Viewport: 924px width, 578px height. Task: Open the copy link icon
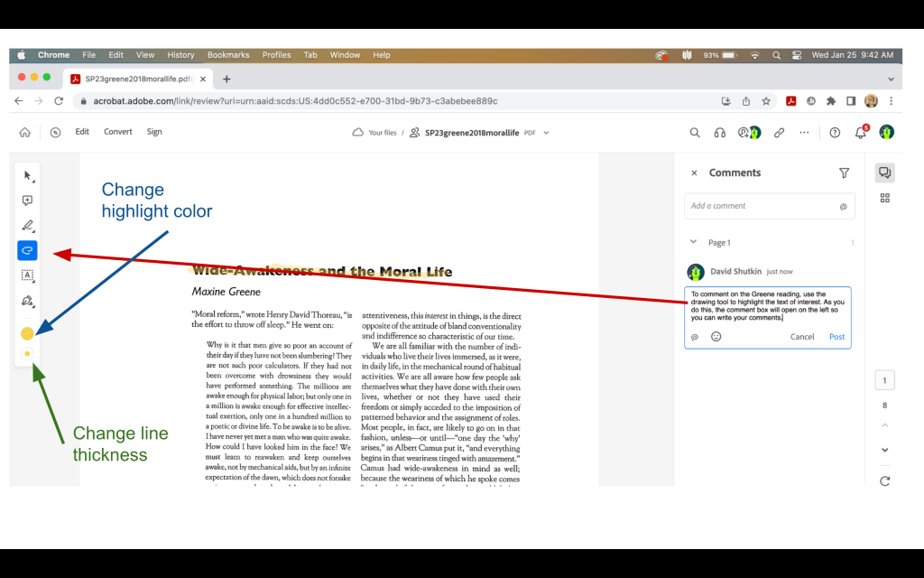click(x=779, y=132)
